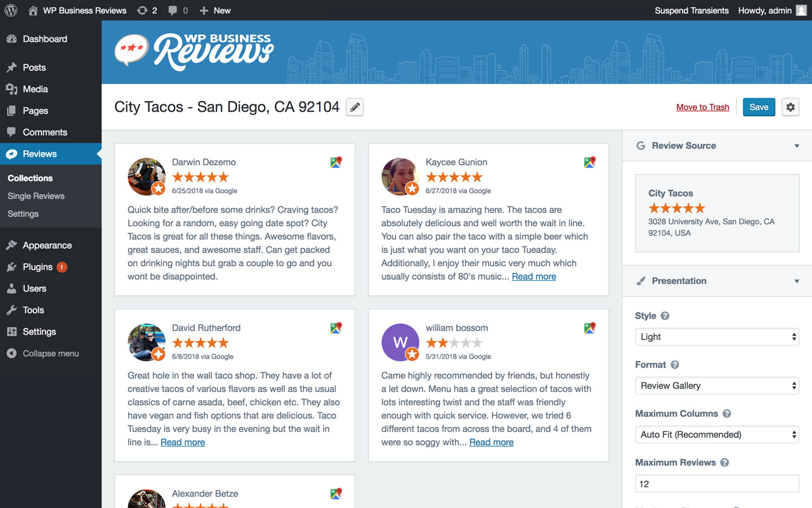Click the pencil edit title icon
This screenshot has height=508, width=812.
(x=355, y=107)
